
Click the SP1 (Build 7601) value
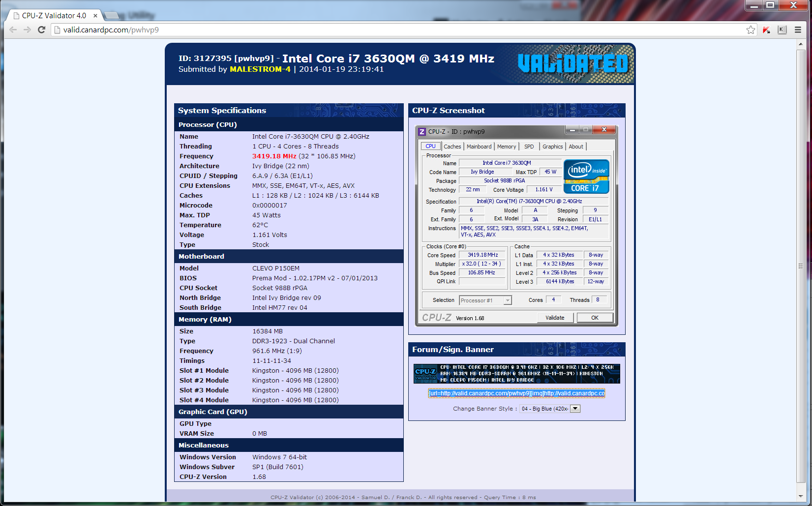278,467
